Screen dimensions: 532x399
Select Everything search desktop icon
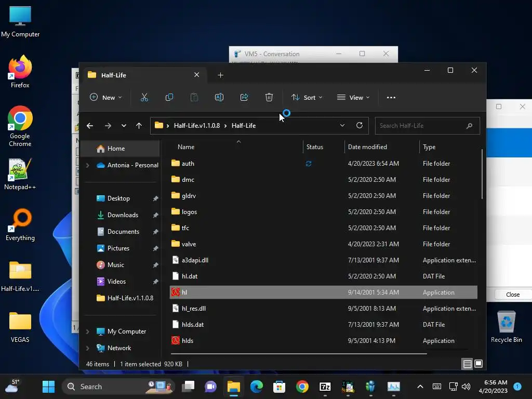tap(20, 224)
